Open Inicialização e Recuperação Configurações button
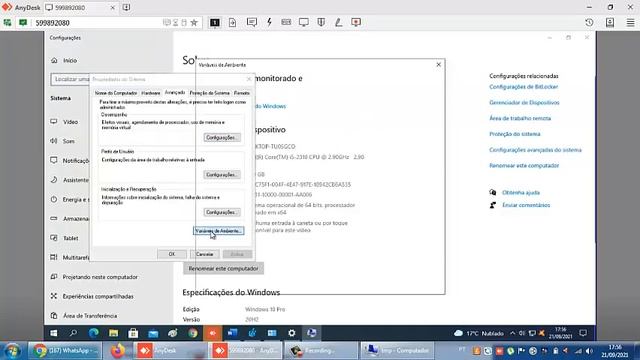 (222, 212)
